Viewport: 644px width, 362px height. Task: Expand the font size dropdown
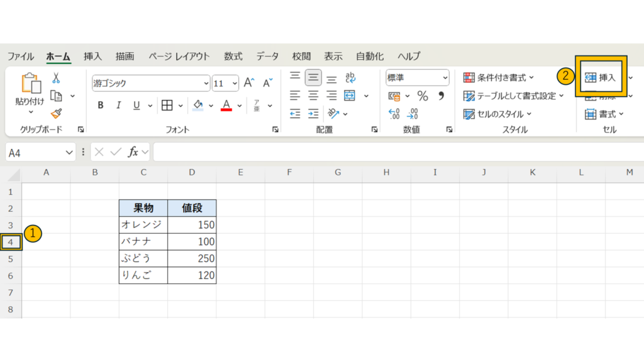[235, 83]
